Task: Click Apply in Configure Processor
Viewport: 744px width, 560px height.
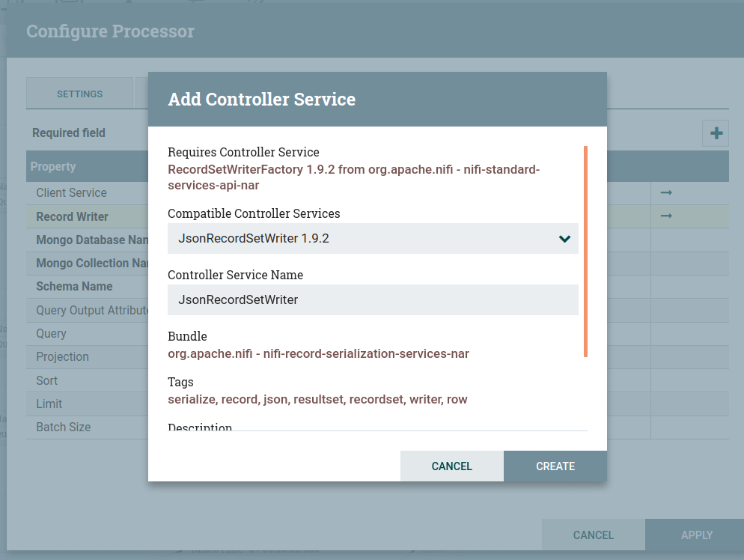Action: pyautogui.click(x=696, y=535)
